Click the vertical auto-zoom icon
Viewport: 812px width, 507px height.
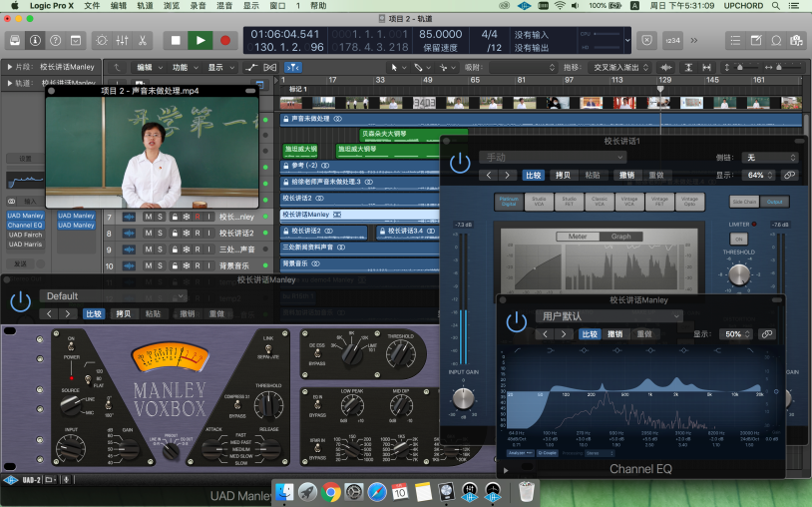[x=688, y=67]
